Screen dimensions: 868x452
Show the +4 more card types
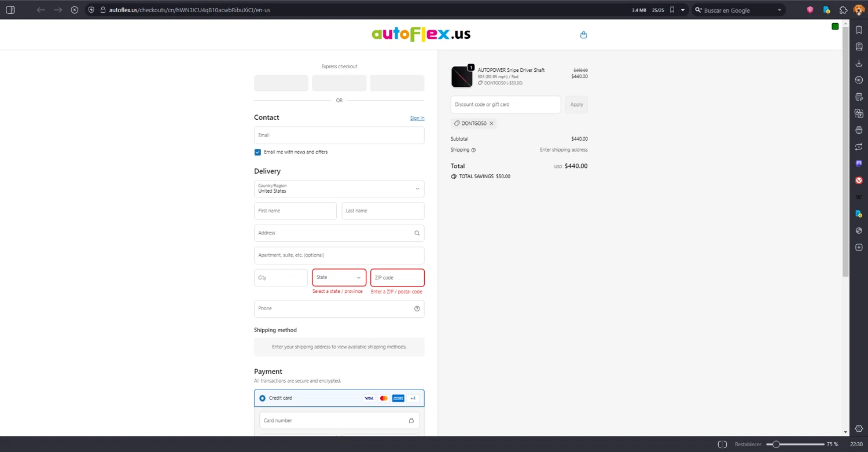pyautogui.click(x=413, y=398)
